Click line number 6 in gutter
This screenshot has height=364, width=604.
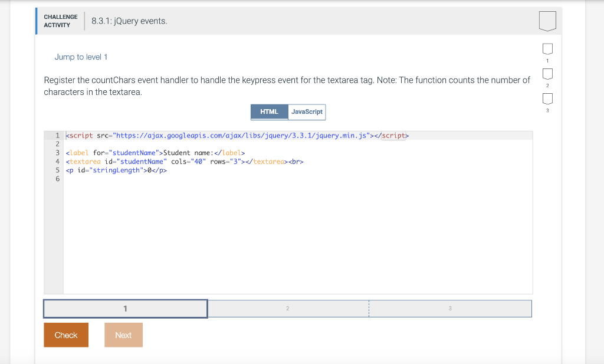point(57,179)
